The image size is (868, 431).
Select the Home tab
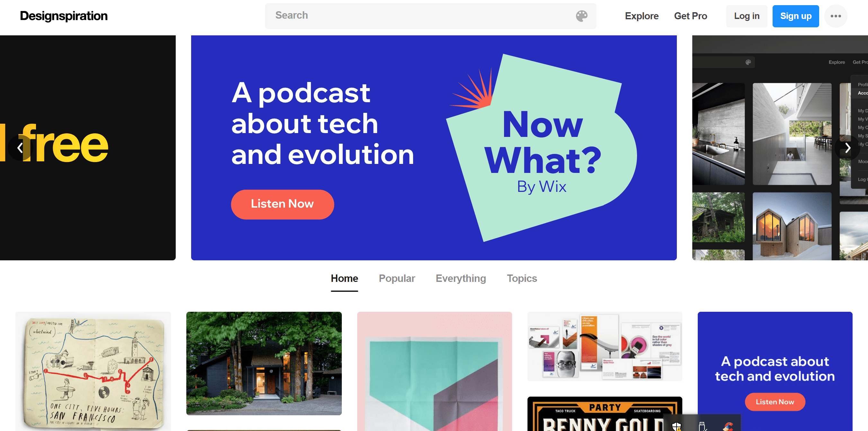(344, 278)
